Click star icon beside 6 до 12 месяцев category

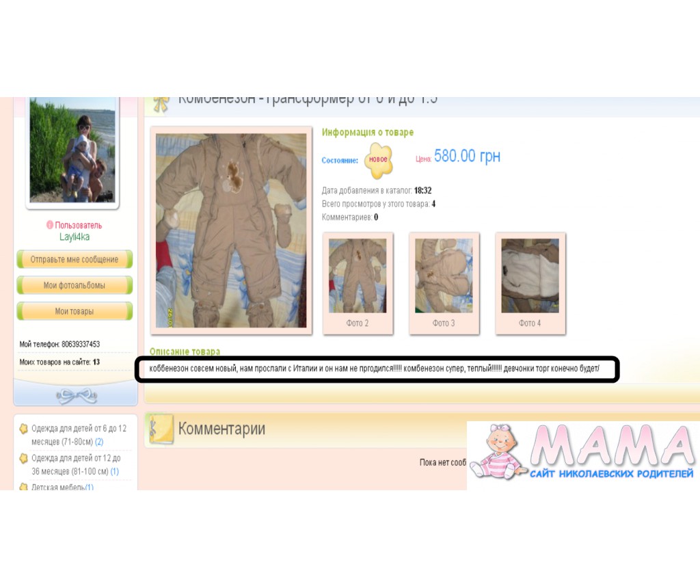pyautogui.click(x=23, y=429)
